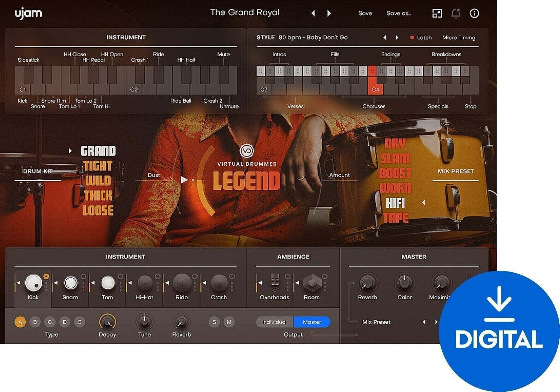Viewport: 560px width, 392px height.
Task: Open the notifications bell icon
Action: [x=456, y=13]
